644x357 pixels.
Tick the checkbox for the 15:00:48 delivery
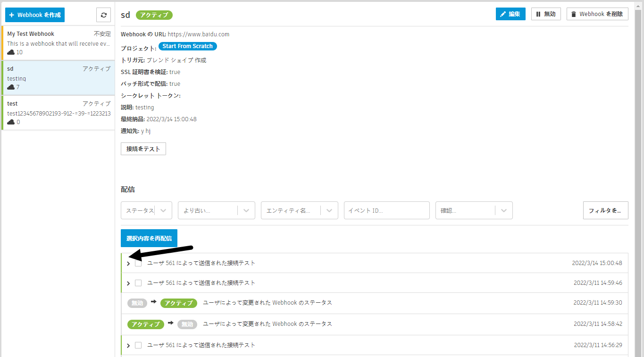138,263
